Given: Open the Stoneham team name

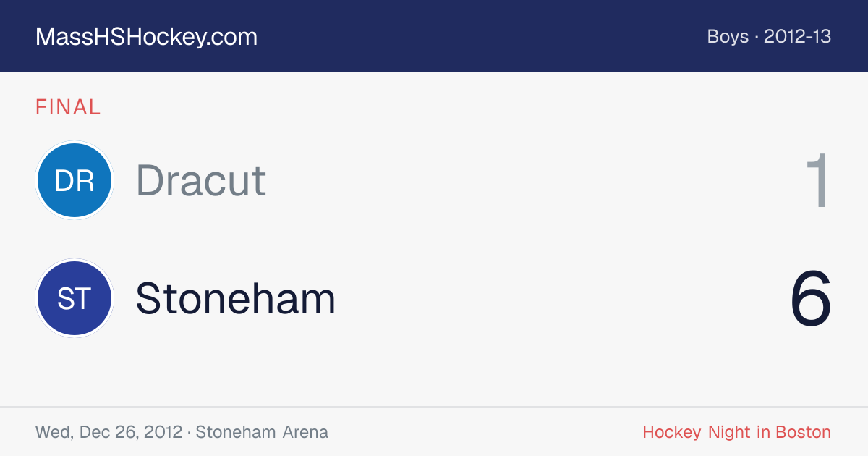Looking at the screenshot, I should click(236, 298).
